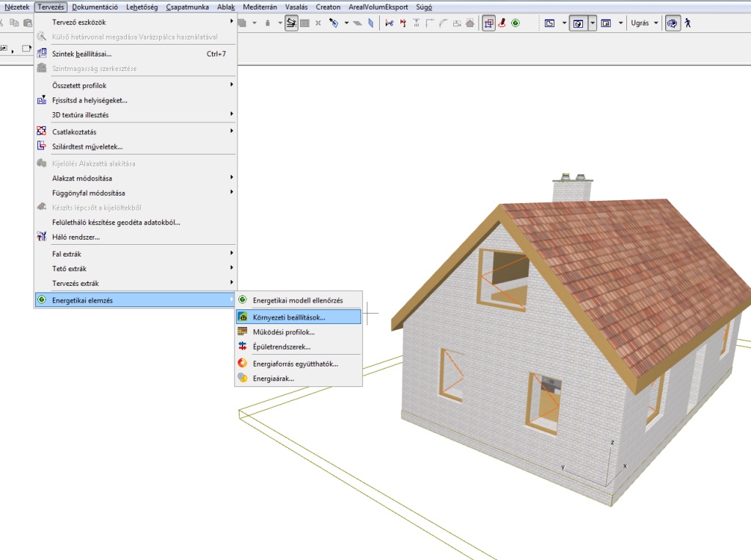Image resolution: width=751 pixels, height=560 pixels.
Task: Click the floor plan window icon
Action: point(549,23)
